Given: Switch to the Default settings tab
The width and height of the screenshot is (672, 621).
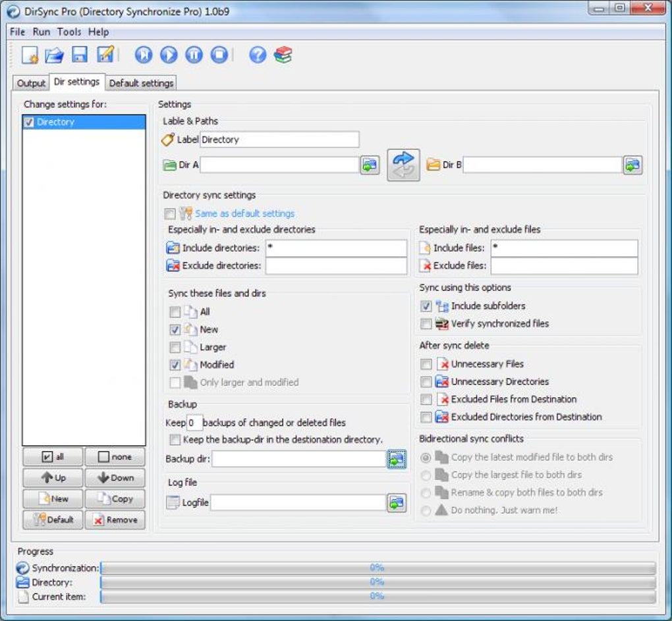Looking at the screenshot, I should coord(141,83).
